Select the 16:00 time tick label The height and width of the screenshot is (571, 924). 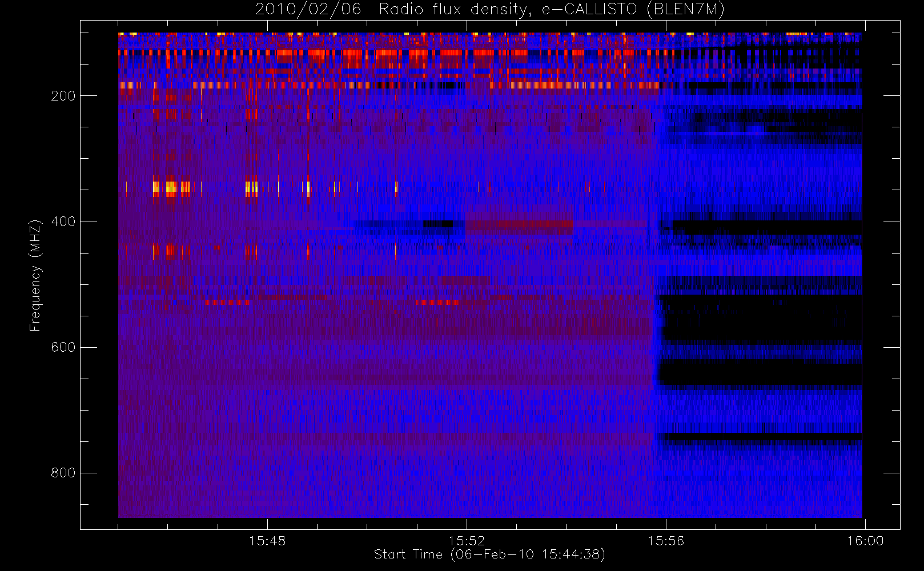(x=865, y=541)
